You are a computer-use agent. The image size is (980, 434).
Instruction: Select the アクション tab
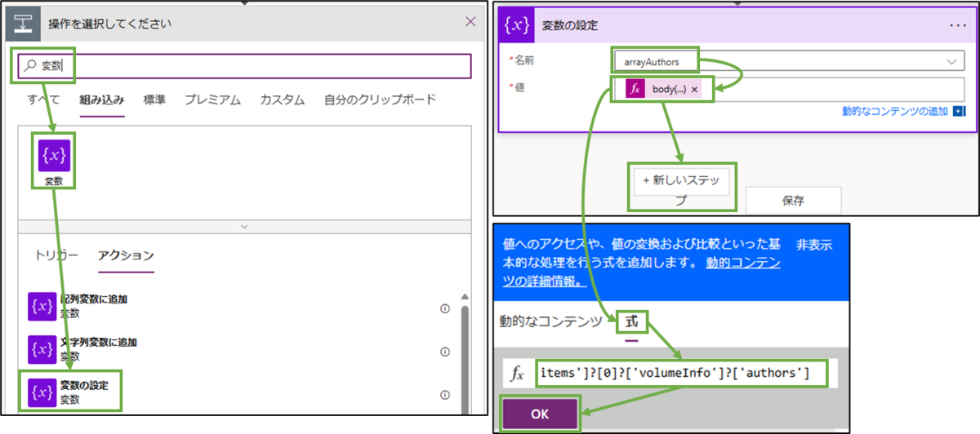(126, 255)
